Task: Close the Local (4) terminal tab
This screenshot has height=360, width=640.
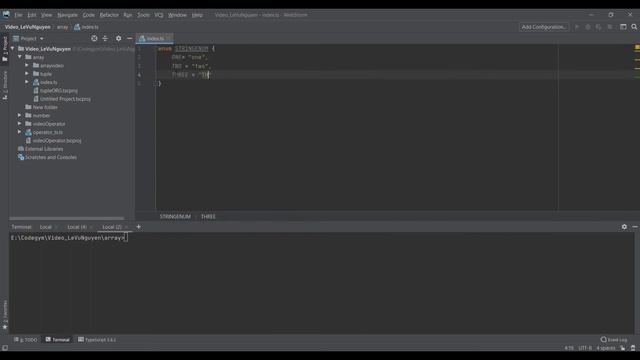Action: click(x=91, y=227)
